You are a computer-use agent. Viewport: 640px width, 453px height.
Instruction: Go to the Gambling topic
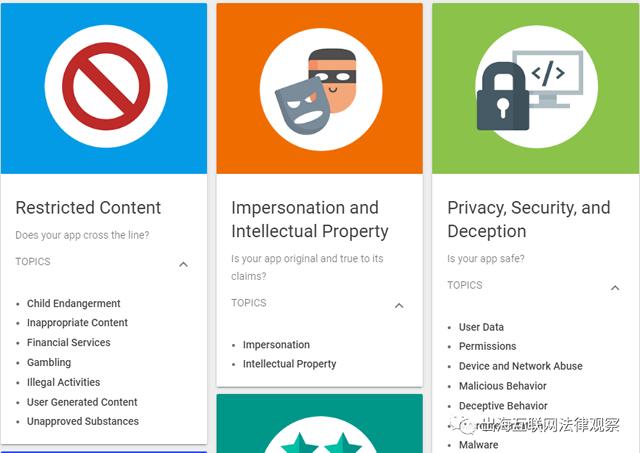[x=49, y=362]
